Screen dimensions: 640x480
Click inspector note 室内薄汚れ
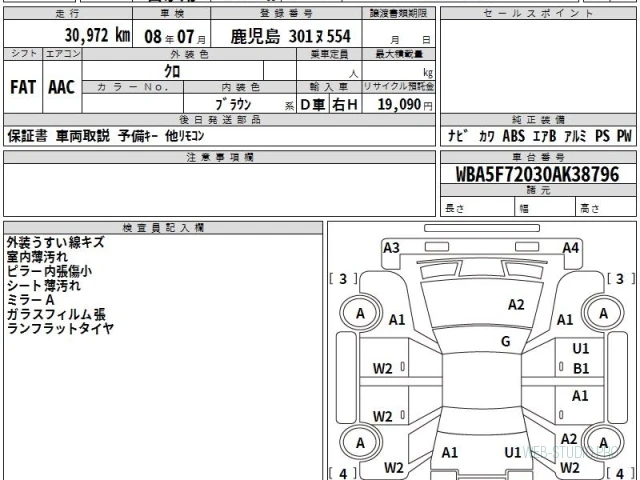pos(37,257)
